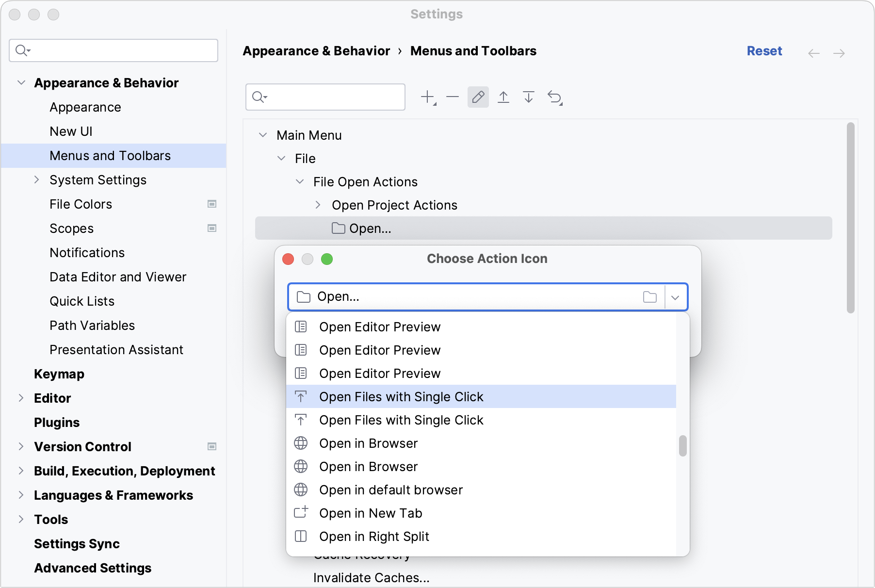The image size is (875, 588).
Task: Select the highlighted Open Files with Single Click
Action: click(x=481, y=397)
